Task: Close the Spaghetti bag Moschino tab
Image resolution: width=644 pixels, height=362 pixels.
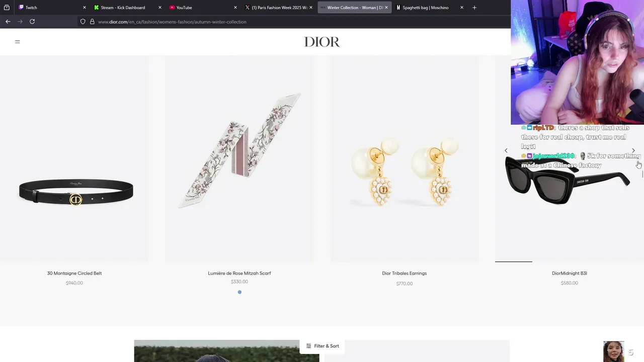Action: point(461,8)
